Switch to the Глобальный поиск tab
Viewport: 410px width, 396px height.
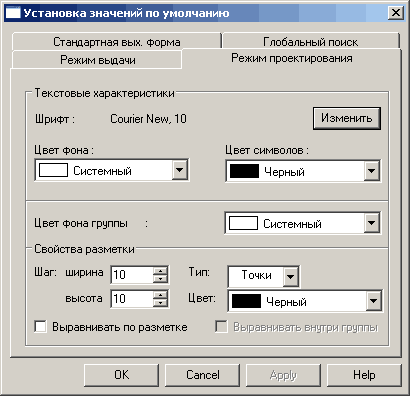(311, 42)
